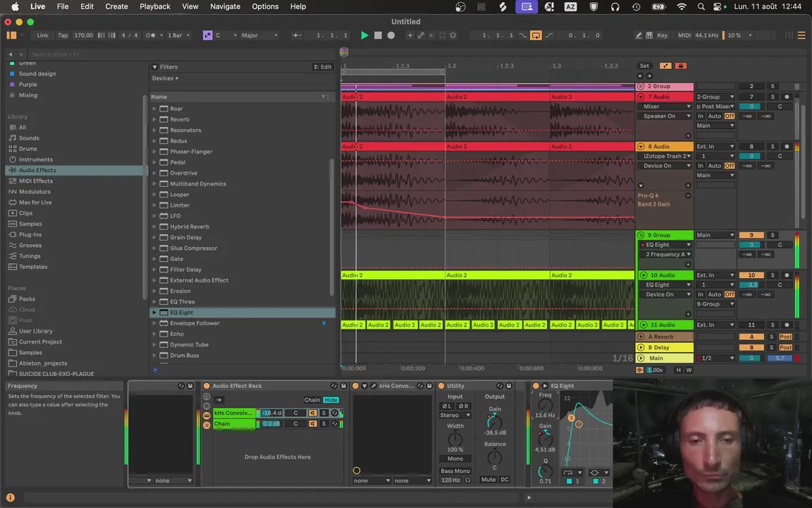Click Hide in Audio Effect Rack
The width and height of the screenshot is (812, 508).
(331, 399)
